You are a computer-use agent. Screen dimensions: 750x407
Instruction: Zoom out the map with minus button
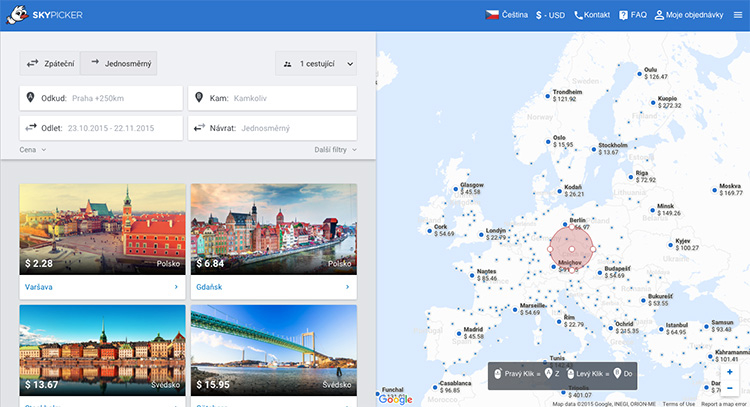coord(730,388)
